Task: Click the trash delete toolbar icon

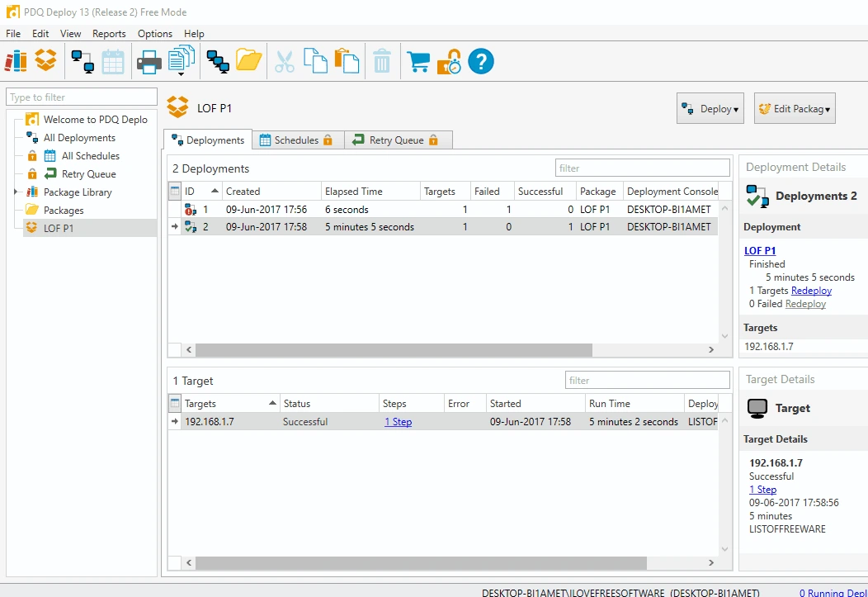Action: tap(382, 61)
